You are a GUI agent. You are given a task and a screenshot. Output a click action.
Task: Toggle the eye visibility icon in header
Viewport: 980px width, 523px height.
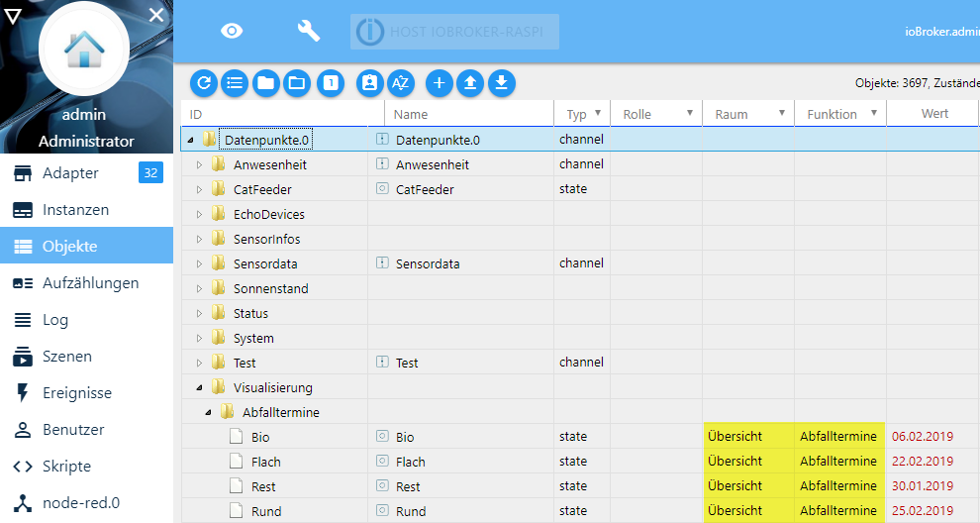(232, 31)
